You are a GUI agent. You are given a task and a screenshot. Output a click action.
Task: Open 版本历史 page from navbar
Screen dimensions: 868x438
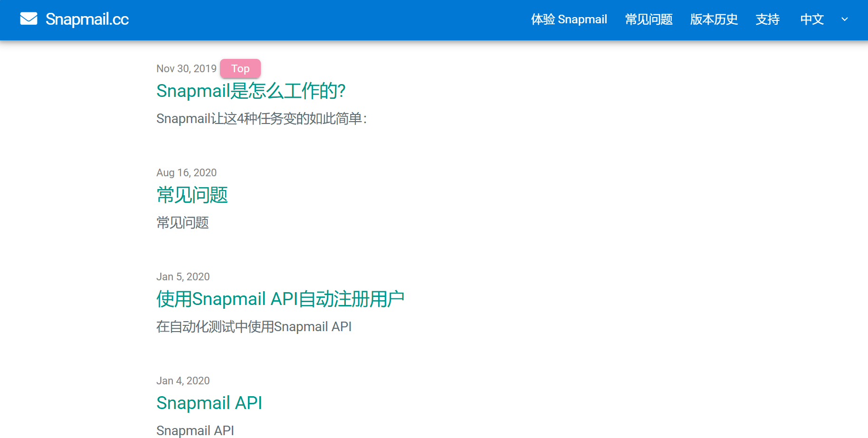click(x=714, y=19)
